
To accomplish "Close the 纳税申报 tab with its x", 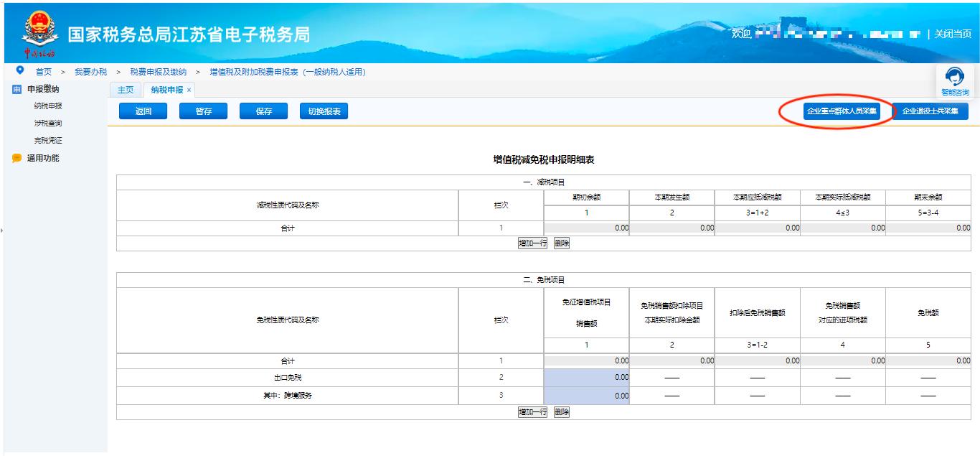I will (189, 90).
